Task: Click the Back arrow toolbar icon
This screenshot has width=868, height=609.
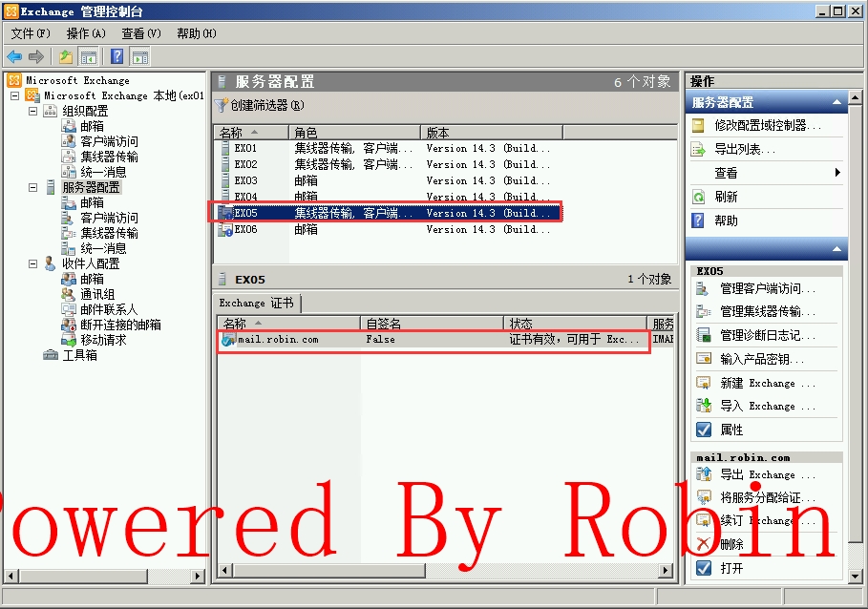Action: pyautogui.click(x=14, y=56)
